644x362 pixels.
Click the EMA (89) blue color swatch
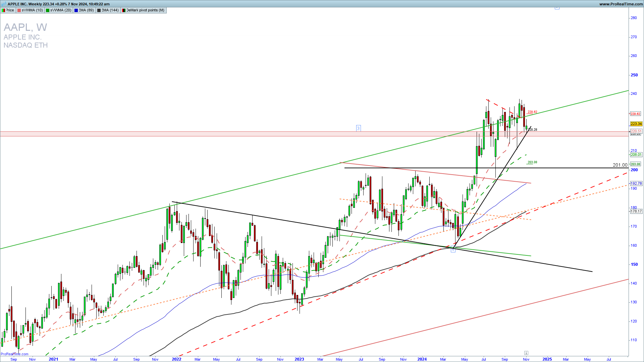[76, 10]
